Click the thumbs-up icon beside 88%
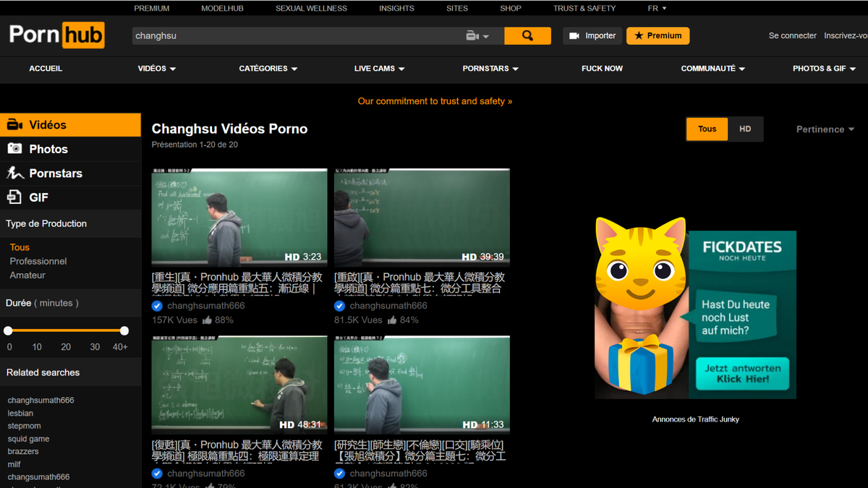 pos(207,320)
